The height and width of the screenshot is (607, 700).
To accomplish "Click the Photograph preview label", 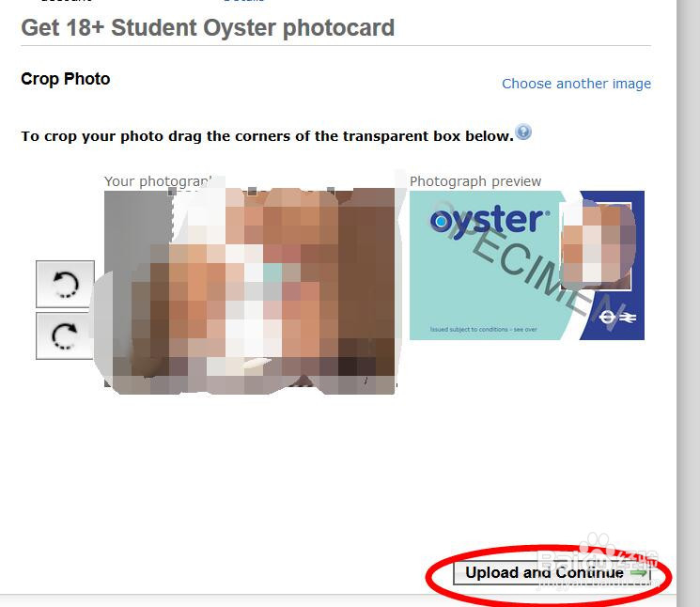I will 475,181.
